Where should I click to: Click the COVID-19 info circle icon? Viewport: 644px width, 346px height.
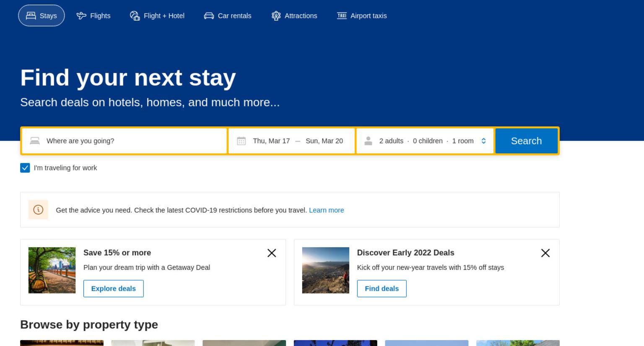click(38, 210)
